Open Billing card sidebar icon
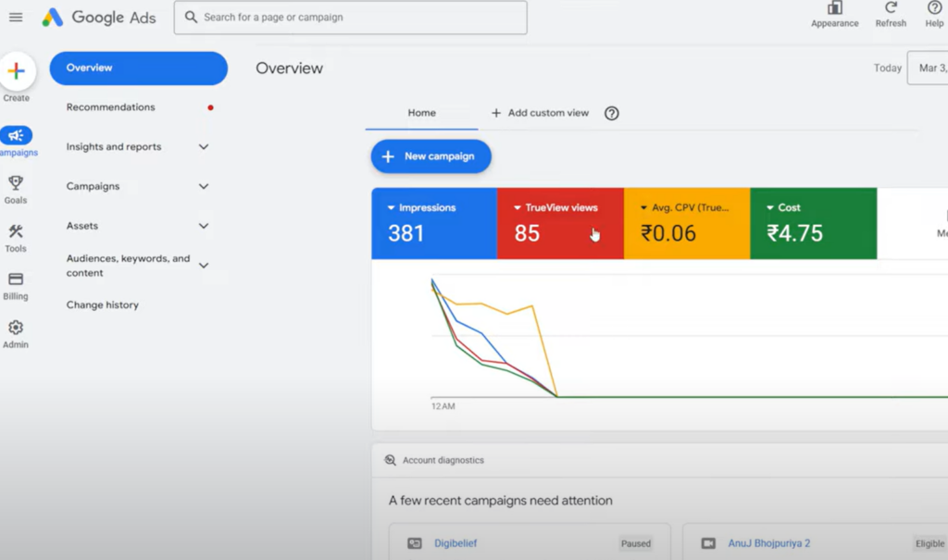 [x=16, y=279]
